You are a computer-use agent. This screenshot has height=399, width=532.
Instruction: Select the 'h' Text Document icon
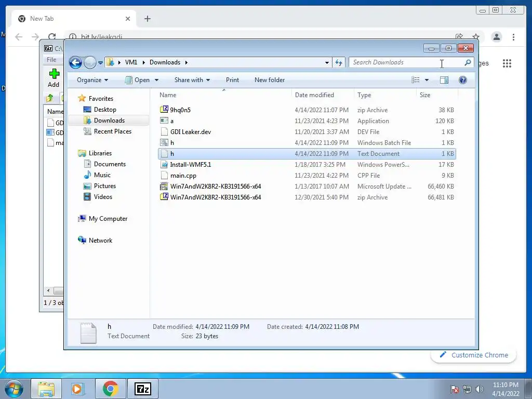(x=164, y=153)
